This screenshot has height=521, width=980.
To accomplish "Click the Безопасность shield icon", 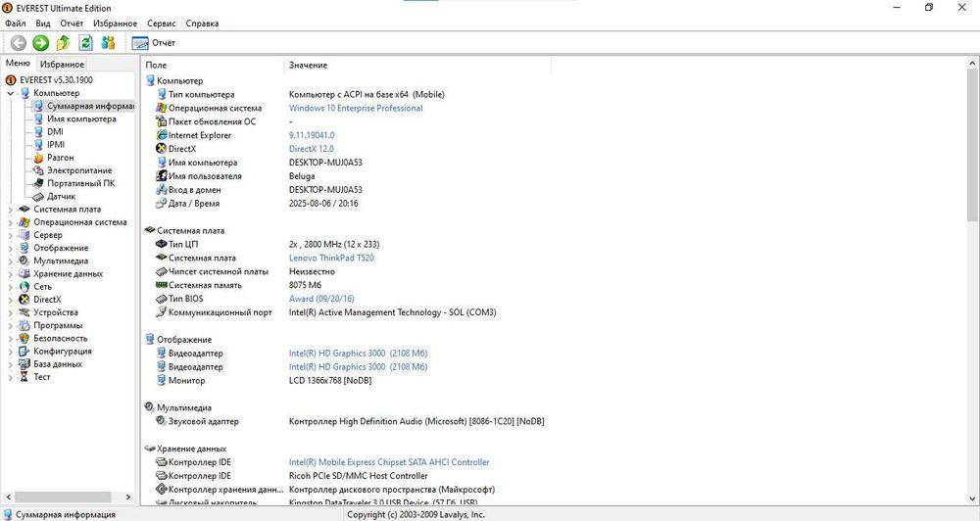I will (x=24, y=338).
